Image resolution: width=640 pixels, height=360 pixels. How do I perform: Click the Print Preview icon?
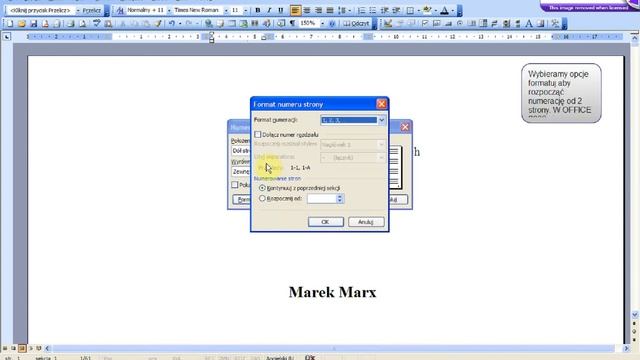(x=83, y=24)
